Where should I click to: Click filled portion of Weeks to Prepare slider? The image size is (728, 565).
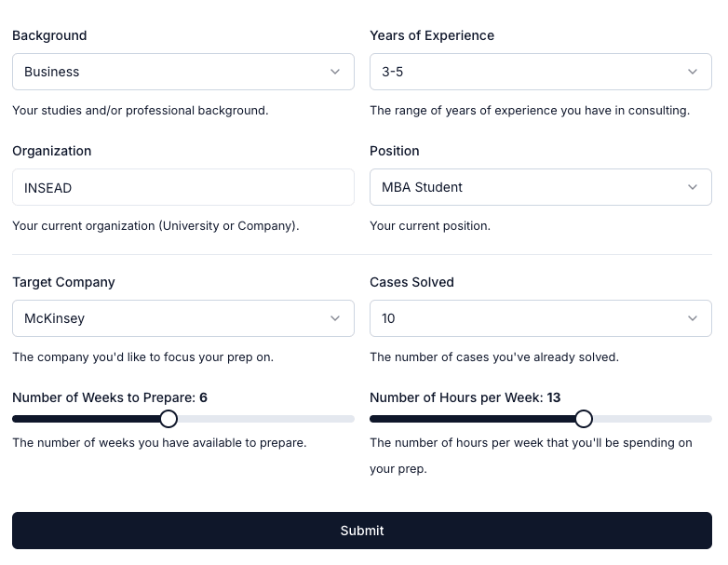84,419
